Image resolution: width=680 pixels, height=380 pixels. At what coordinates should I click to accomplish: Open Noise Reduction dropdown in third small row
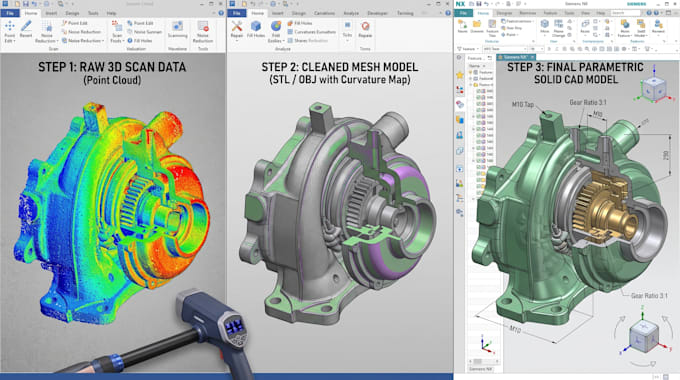click(103, 41)
